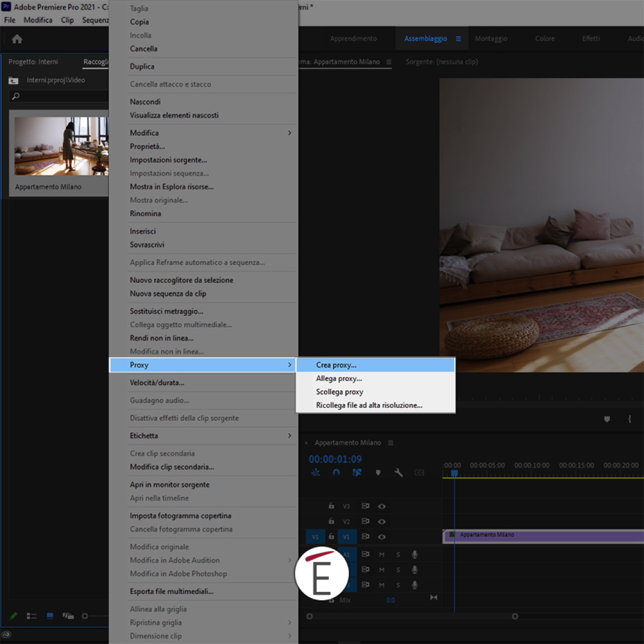The width and height of the screenshot is (644, 644).
Task: Toggle sync lock on track V2
Action: pos(365,521)
